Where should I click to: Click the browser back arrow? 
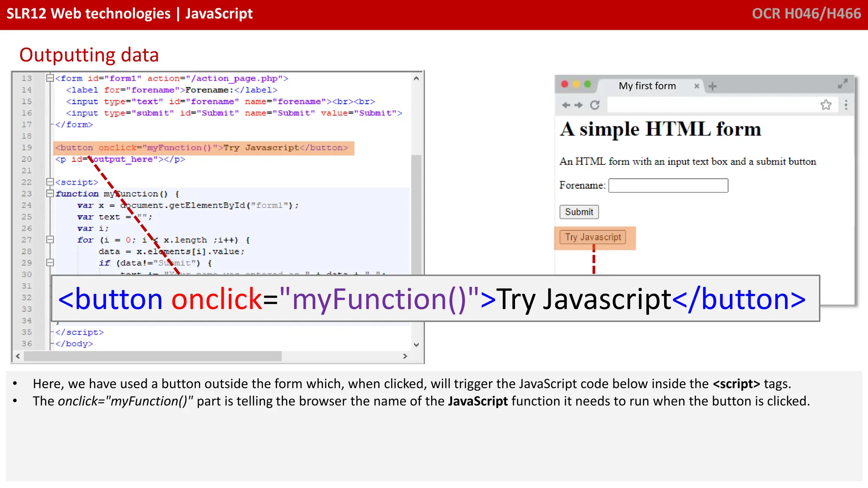[x=566, y=105]
